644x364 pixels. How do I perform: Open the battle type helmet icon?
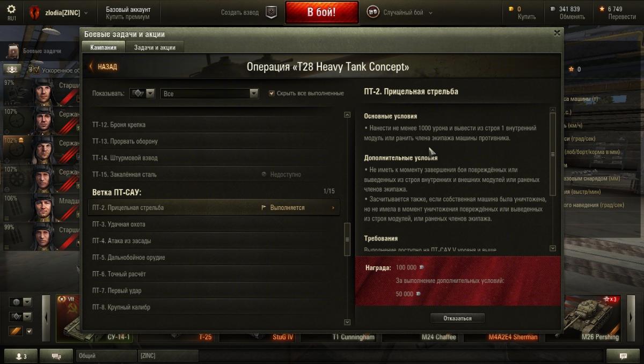372,12
